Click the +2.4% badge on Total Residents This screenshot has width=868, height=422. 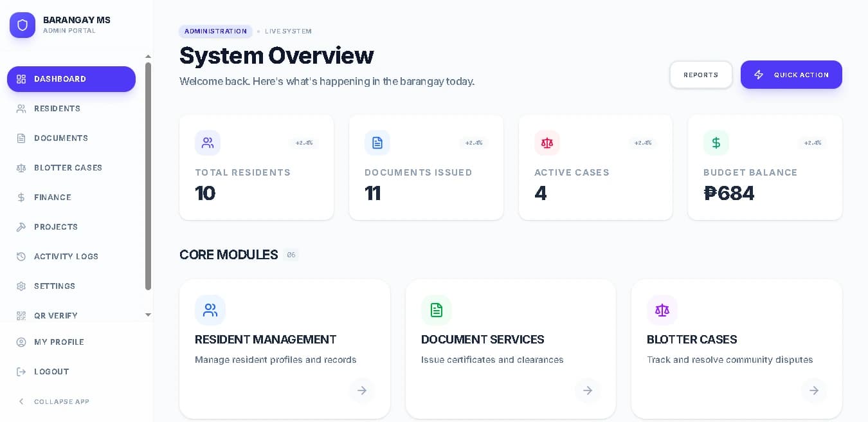tap(304, 143)
